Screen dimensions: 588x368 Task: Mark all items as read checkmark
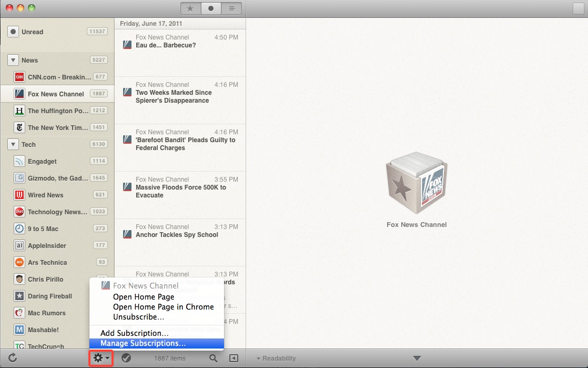pos(126,358)
